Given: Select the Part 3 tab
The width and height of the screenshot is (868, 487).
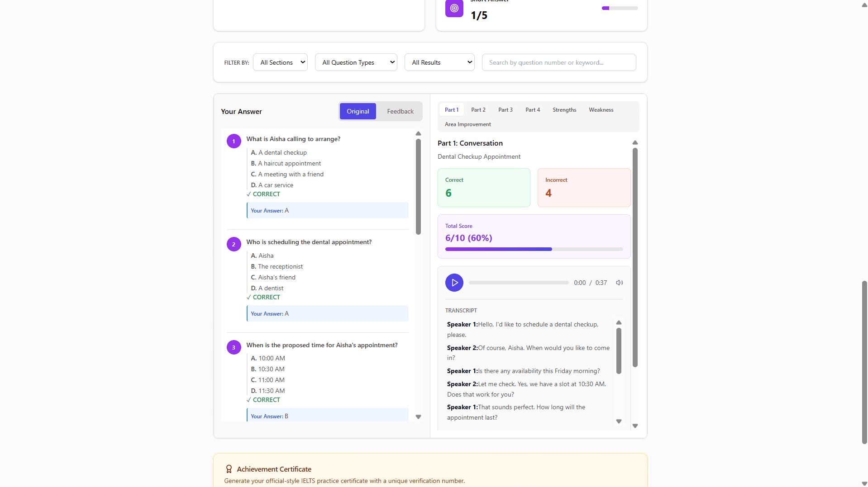Looking at the screenshot, I should pos(505,110).
